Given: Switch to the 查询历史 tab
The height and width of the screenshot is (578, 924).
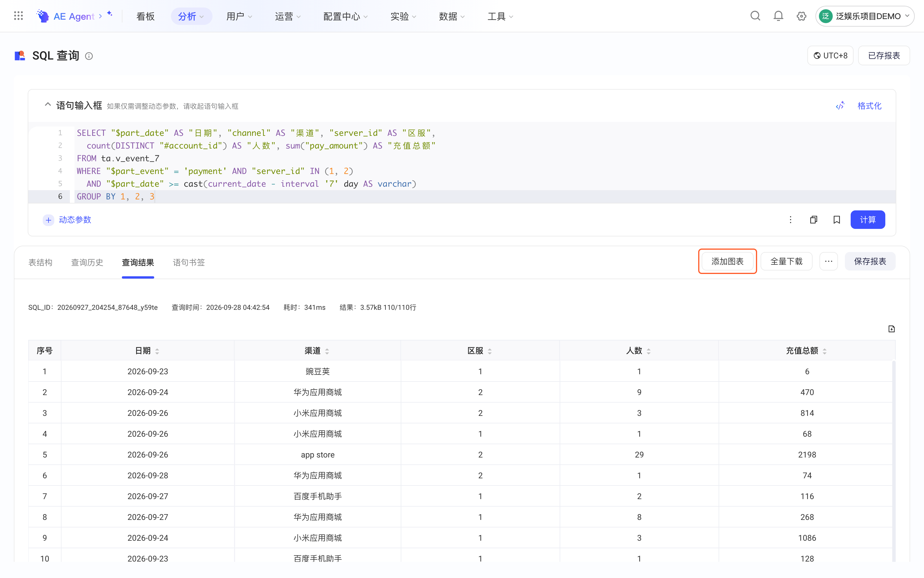Looking at the screenshot, I should 87,262.
